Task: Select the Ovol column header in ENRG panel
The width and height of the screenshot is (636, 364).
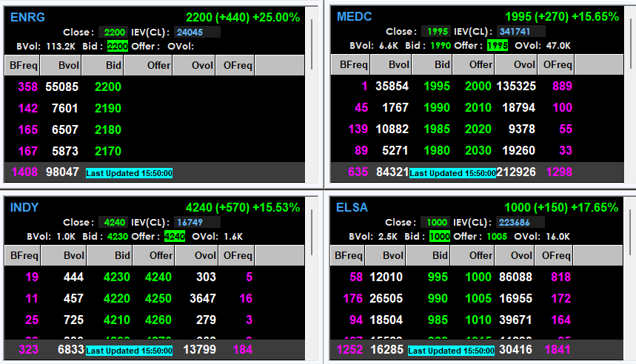Action: [x=194, y=65]
